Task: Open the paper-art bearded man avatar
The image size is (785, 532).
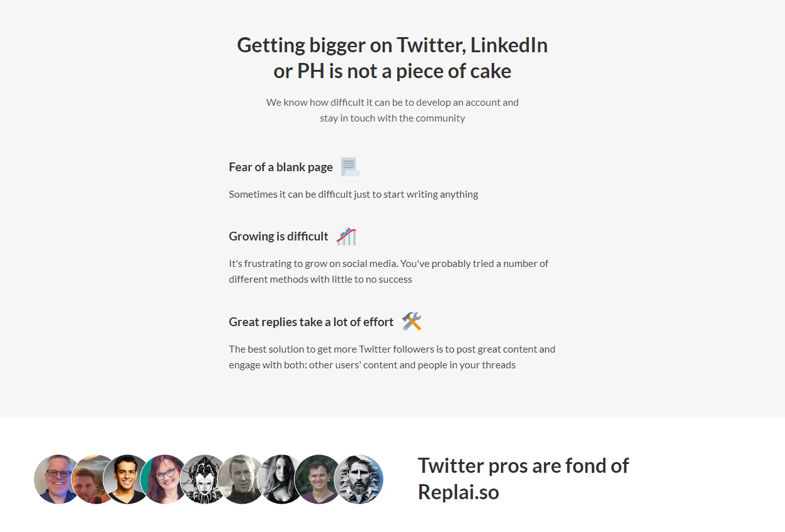Action: click(x=358, y=479)
